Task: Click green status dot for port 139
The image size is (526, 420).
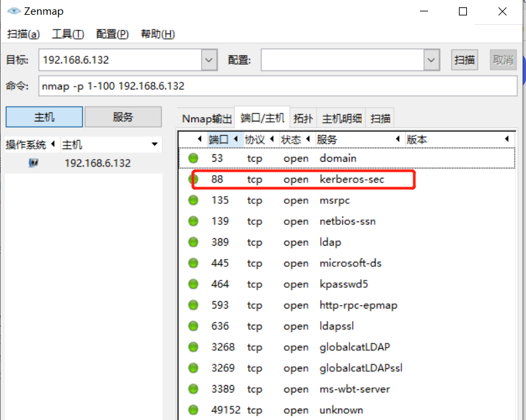Action: (193, 221)
